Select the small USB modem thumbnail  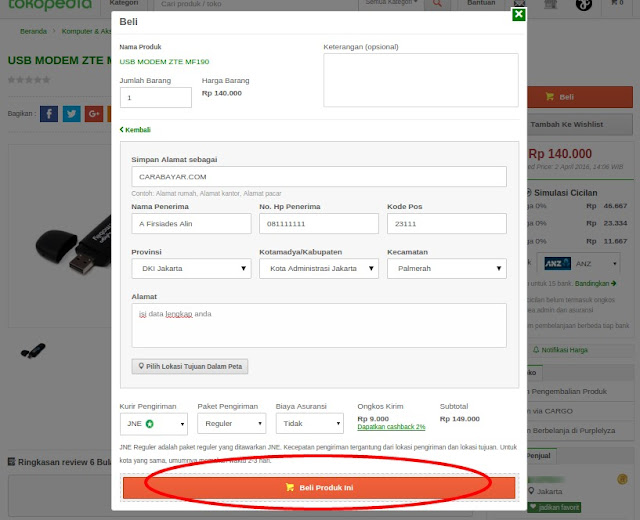point(33,351)
